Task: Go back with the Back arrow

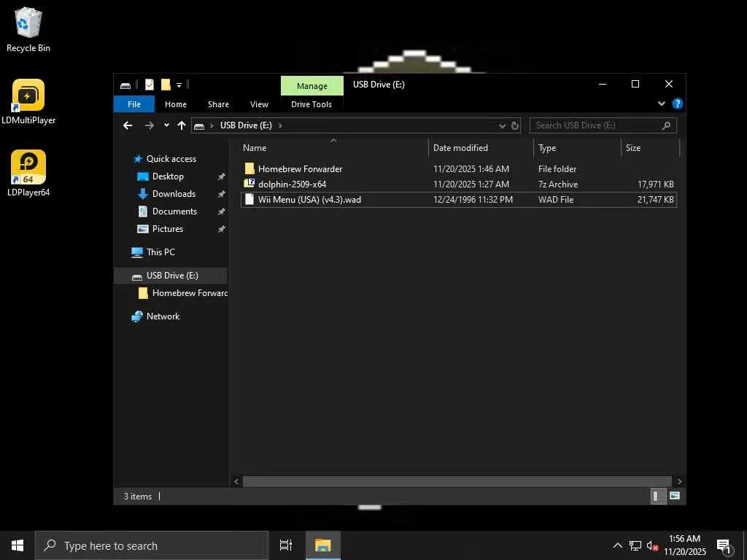Action: tap(128, 125)
